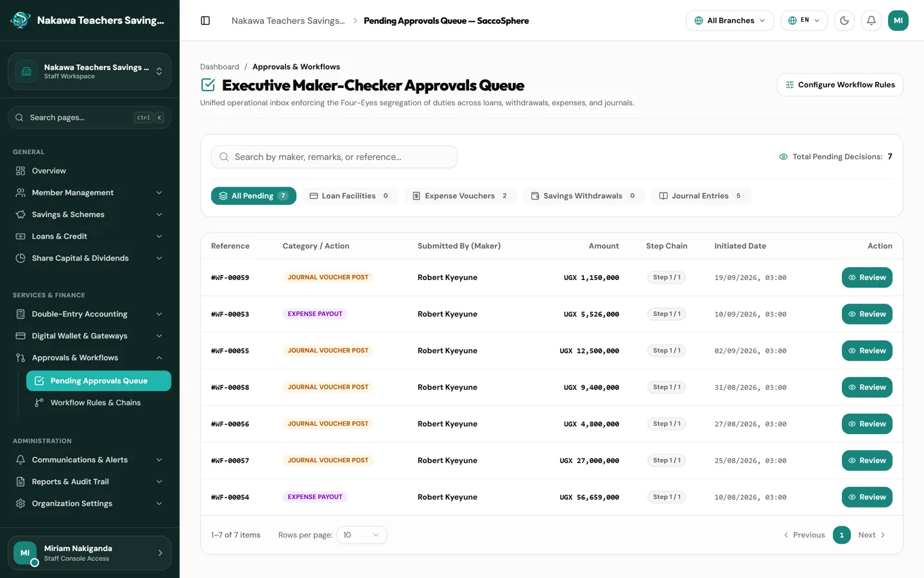Expand Savings & Schemes section
The height and width of the screenshot is (578, 924).
tap(90, 215)
